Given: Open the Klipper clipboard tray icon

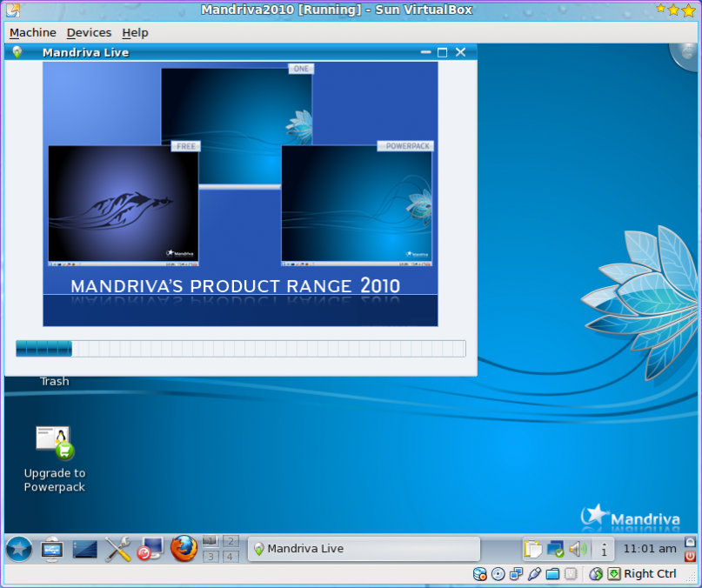Looking at the screenshot, I should [x=534, y=549].
